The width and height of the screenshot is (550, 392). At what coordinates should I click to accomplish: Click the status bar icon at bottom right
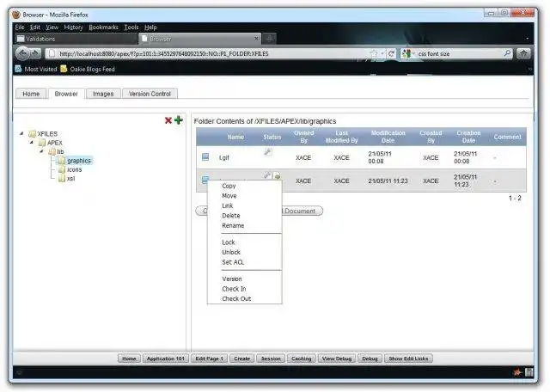[529, 372]
